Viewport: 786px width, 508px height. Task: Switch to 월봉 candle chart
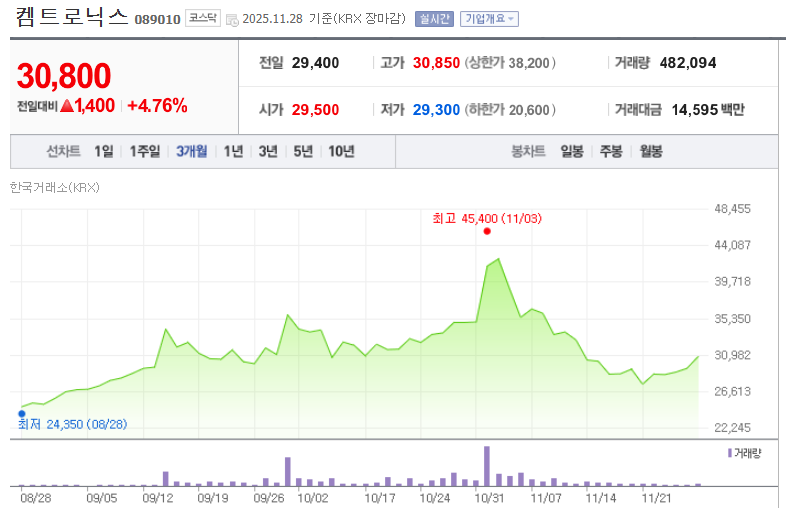[651, 151]
